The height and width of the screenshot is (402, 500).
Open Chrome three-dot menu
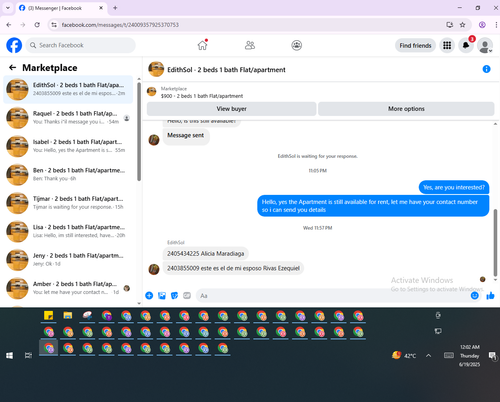click(496, 25)
